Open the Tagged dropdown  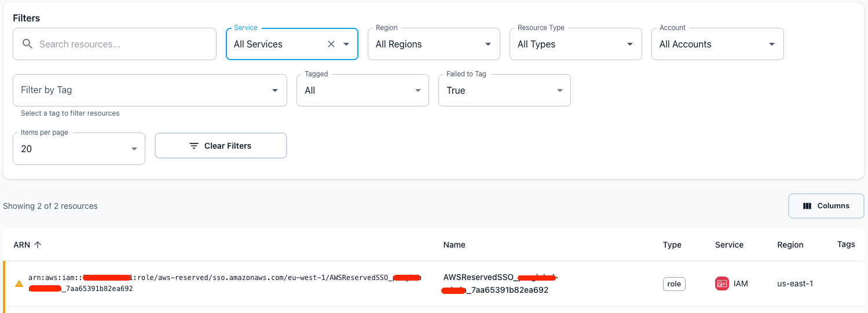pos(362,90)
